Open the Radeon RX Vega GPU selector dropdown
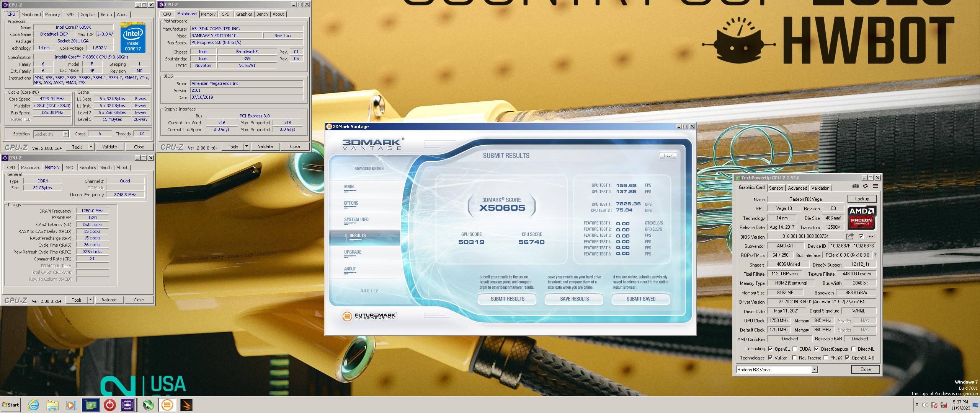 (815, 369)
